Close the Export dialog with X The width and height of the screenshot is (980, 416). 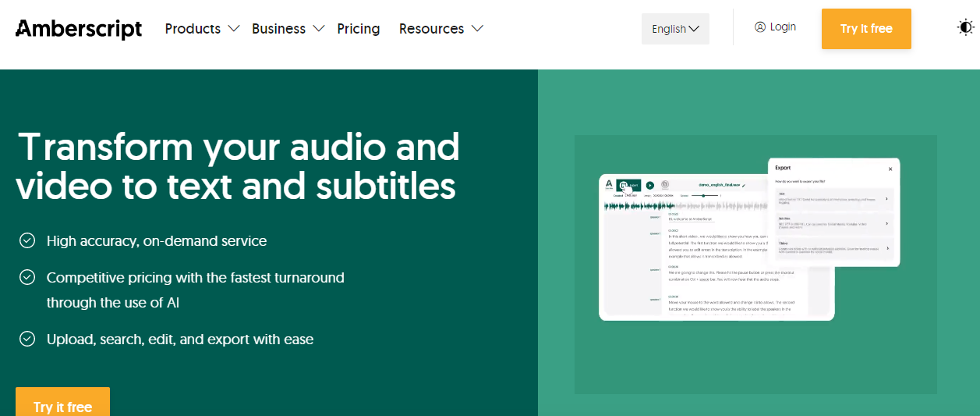[x=890, y=169]
